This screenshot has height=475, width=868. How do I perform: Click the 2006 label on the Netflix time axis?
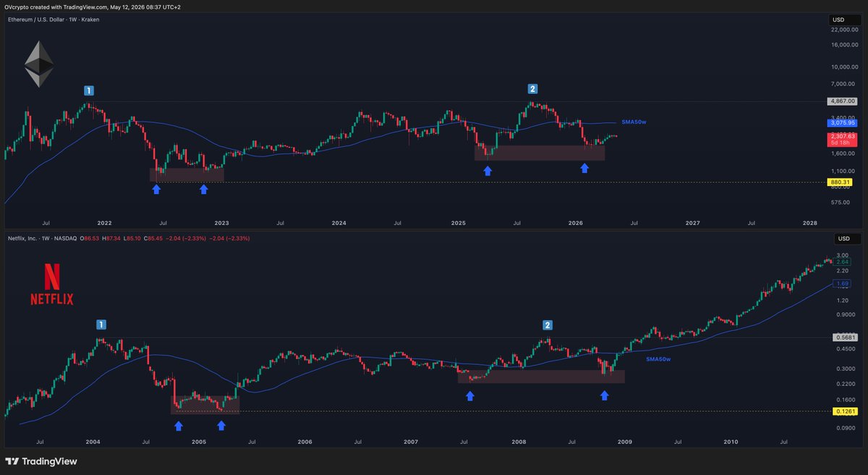[x=305, y=441]
